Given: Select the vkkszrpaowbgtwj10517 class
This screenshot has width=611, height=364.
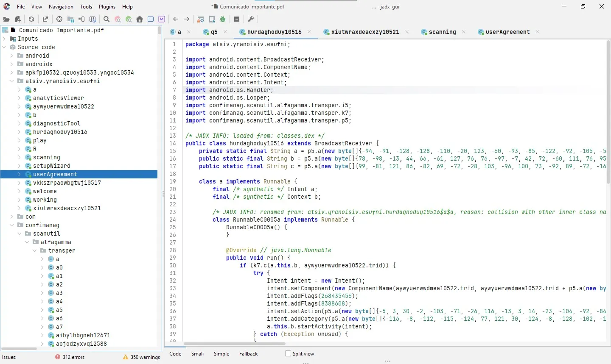Looking at the screenshot, I should point(67,183).
